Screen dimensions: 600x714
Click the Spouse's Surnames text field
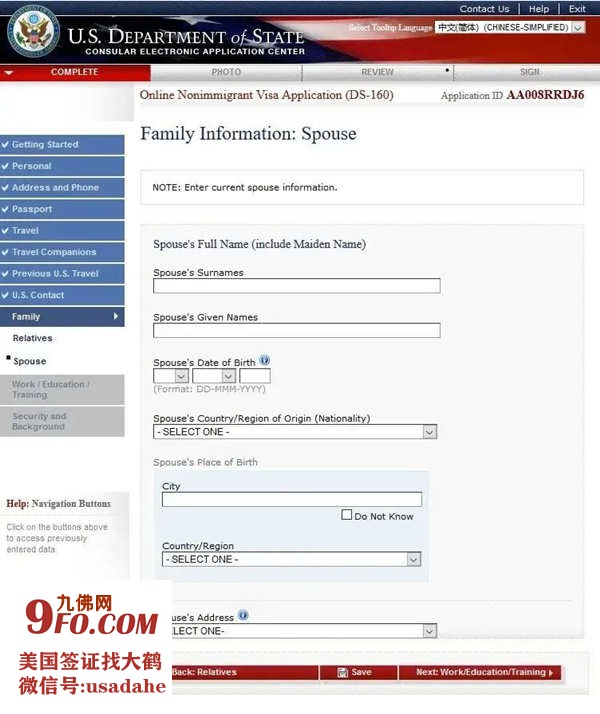point(296,286)
